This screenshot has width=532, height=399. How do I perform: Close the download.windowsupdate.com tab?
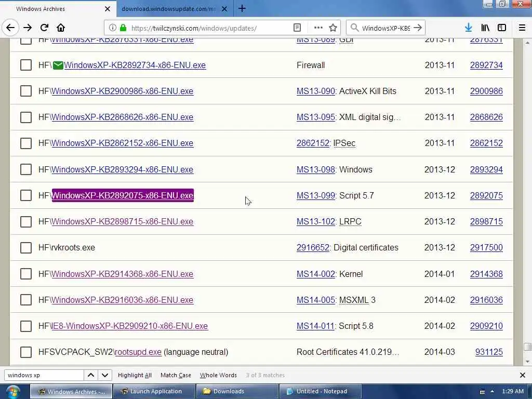[x=224, y=9]
